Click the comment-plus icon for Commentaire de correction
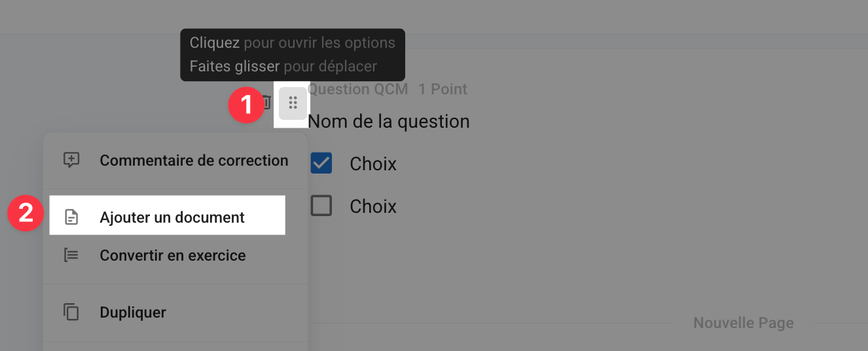 (71, 160)
